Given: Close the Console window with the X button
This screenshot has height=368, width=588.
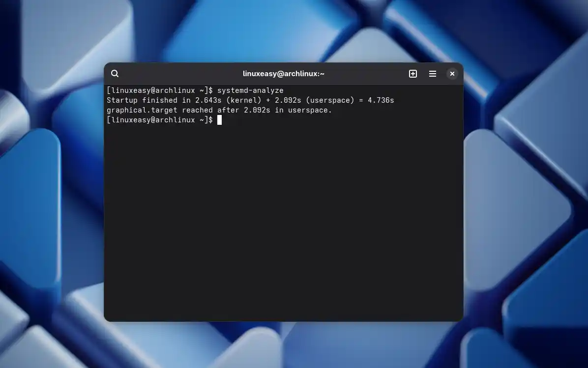Looking at the screenshot, I should pyautogui.click(x=452, y=73).
